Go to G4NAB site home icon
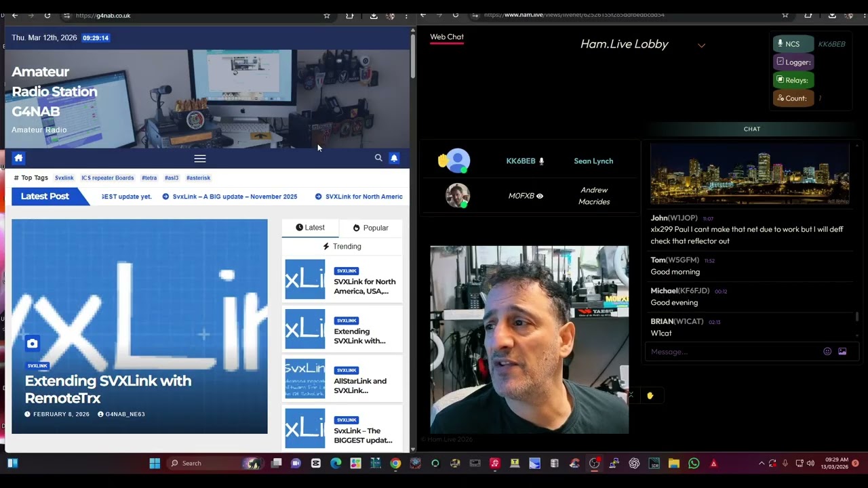Viewport: 868px width, 488px height. (18, 158)
